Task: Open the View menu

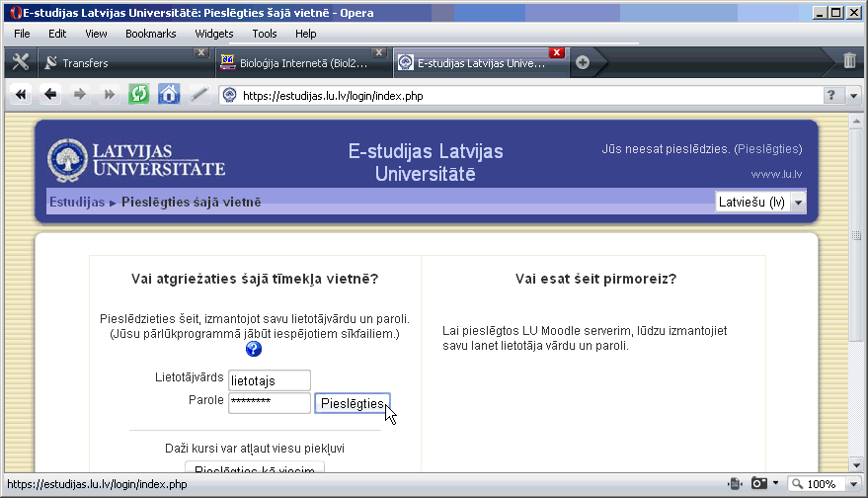Action: coord(96,34)
